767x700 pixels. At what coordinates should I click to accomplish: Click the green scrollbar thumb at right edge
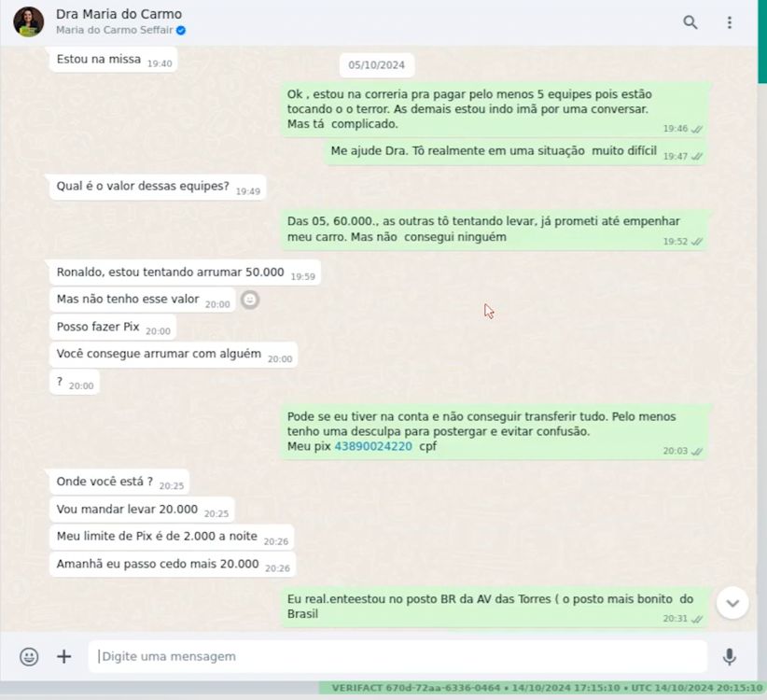coord(762,42)
